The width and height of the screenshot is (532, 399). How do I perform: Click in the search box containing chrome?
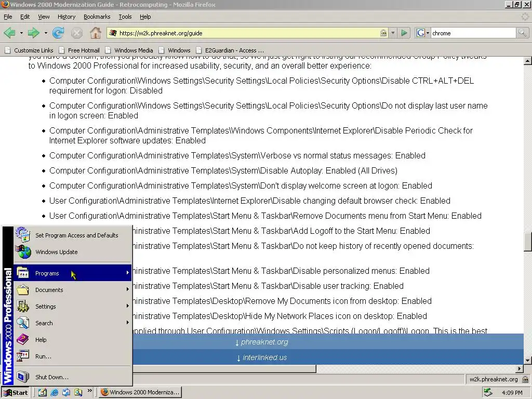473,33
